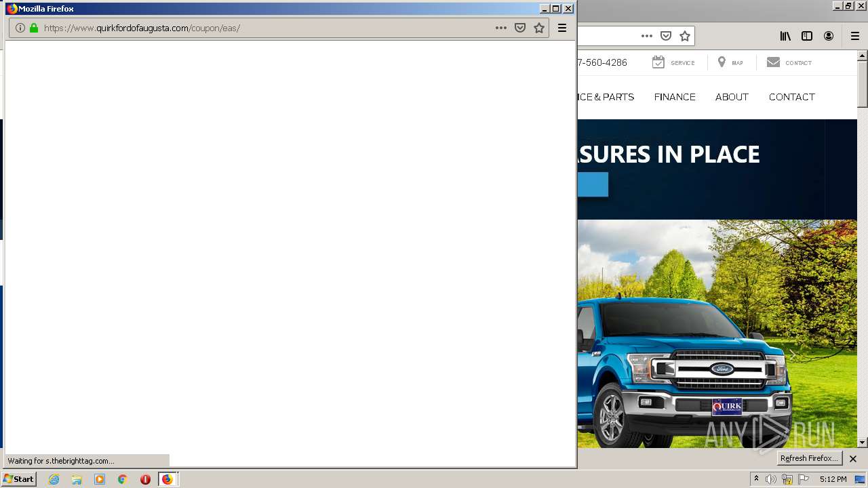The width and height of the screenshot is (868, 488).
Task: Click the blue banner button
Action: pyautogui.click(x=593, y=184)
